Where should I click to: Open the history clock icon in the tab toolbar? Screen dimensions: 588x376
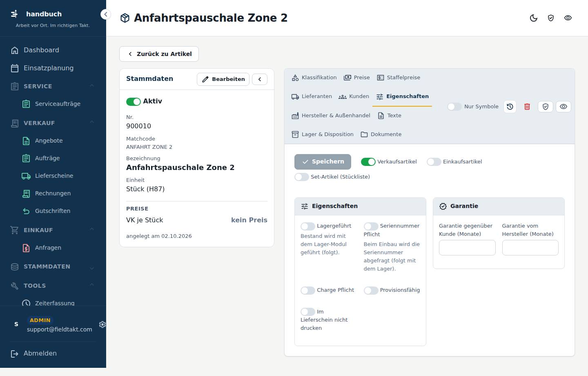510,107
